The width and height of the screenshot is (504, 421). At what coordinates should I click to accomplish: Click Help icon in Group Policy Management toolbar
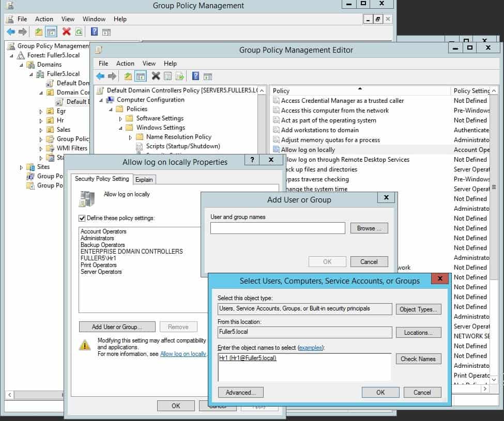[x=95, y=32]
